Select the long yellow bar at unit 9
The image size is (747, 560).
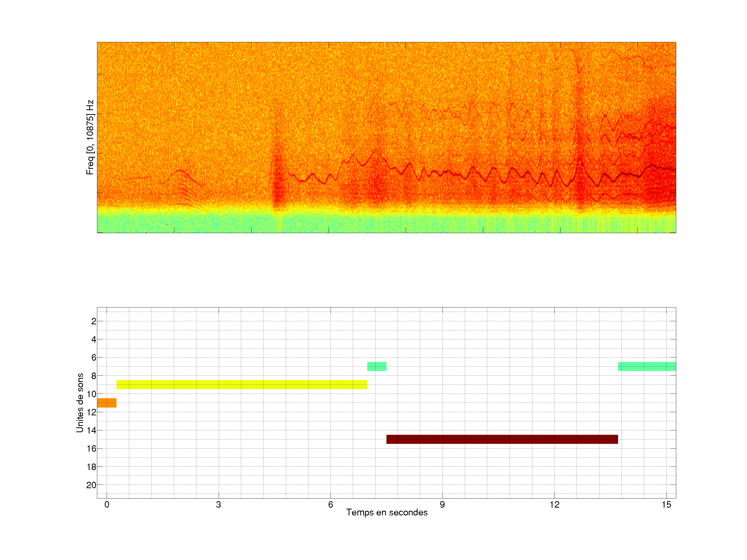pos(242,384)
